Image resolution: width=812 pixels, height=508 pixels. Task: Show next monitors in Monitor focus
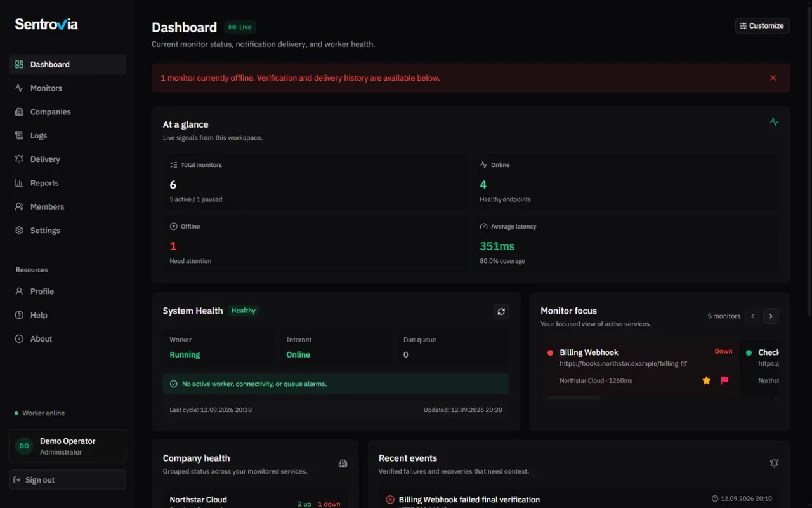tap(771, 316)
